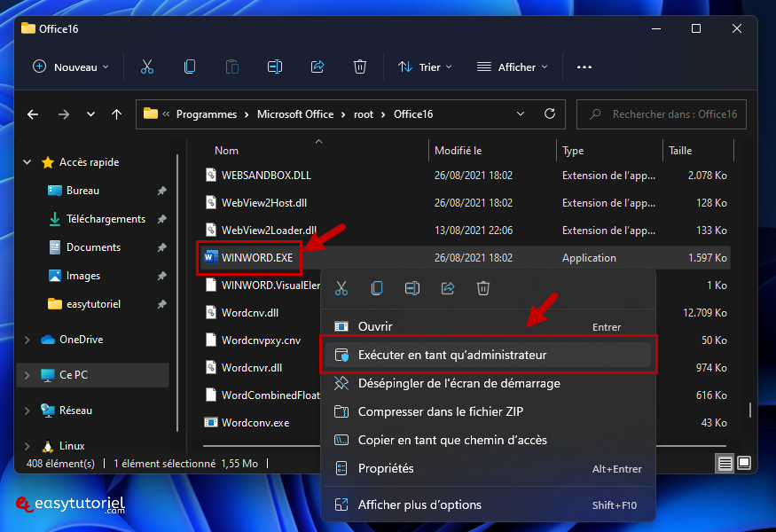Select the Wordcnv.dll file
Viewport: 776px width, 532px height.
(250, 313)
